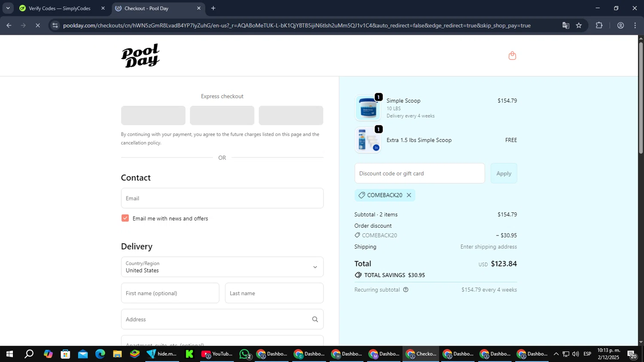The height and width of the screenshot is (362, 644).
Task: Focus the First name (optional) field
Action: pos(170,293)
